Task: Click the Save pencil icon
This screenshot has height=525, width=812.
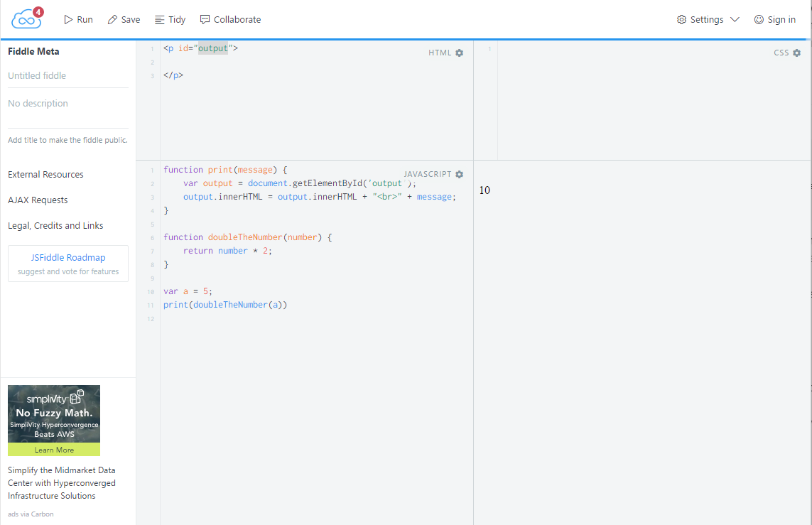Action: click(x=112, y=20)
